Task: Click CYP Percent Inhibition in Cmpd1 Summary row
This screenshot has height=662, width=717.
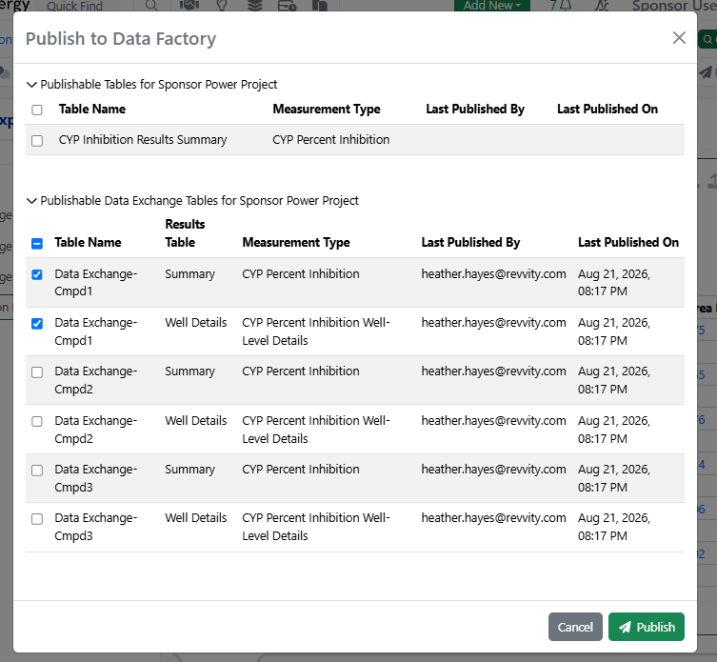Action: [300, 274]
